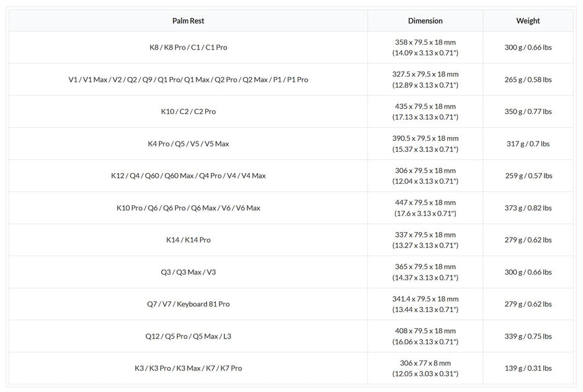Click the 306 x 77 x 8 mm dimension

point(425,363)
